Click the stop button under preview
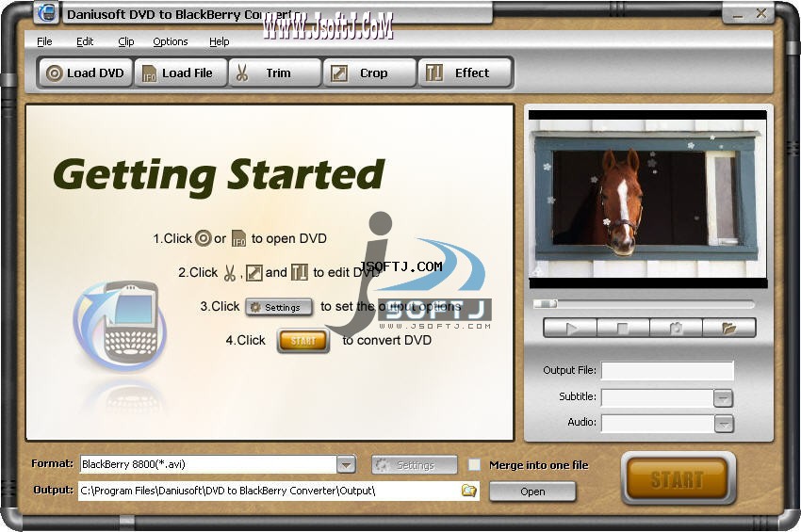This screenshot has height=532, width=801. tap(623, 328)
